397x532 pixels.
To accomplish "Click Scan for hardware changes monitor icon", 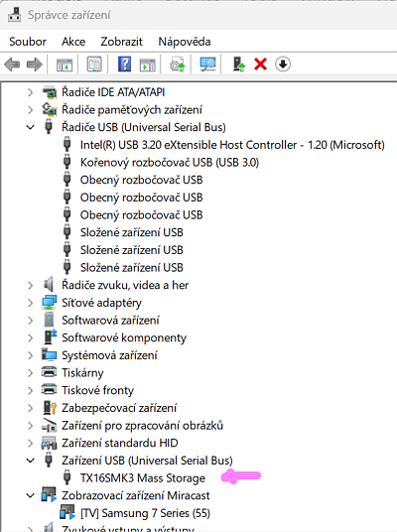I will (x=207, y=64).
